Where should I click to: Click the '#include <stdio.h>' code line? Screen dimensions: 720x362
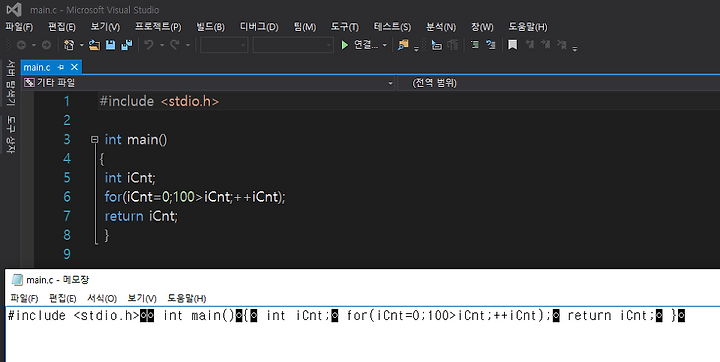tap(159, 101)
